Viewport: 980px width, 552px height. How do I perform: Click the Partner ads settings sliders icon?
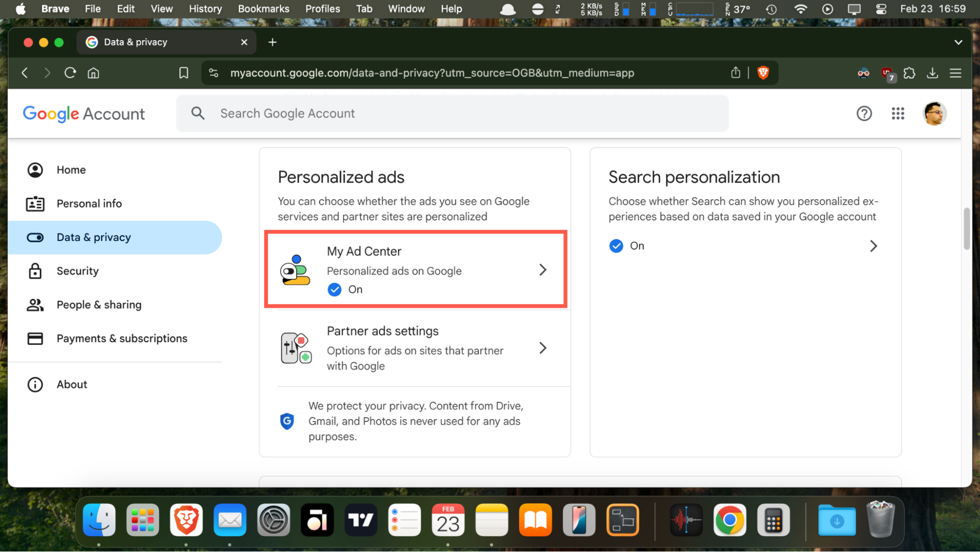click(x=296, y=348)
